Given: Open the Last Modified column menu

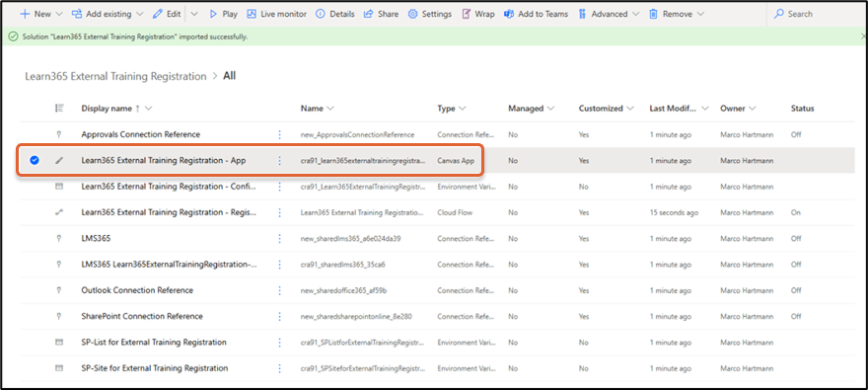Looking at the screenshot, I should [679, 109].
